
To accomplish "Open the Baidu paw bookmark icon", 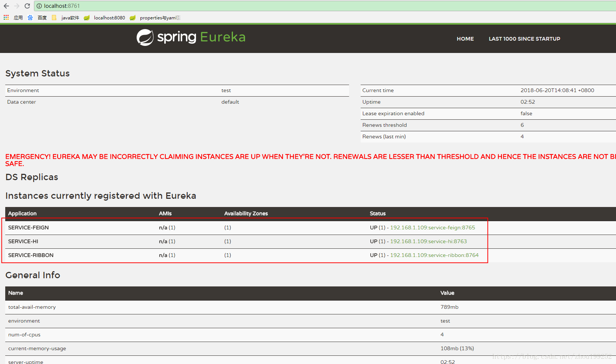I will [30, 18].
